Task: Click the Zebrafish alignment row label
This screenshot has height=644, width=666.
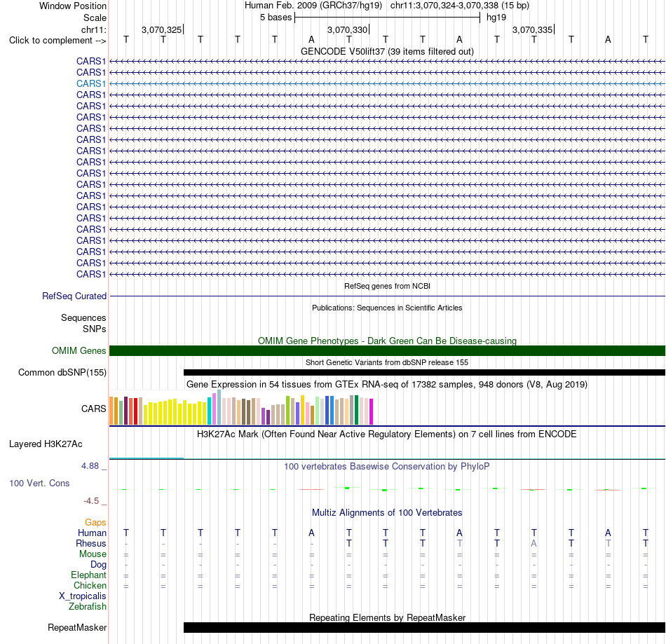Action: [x=88, y=606]
